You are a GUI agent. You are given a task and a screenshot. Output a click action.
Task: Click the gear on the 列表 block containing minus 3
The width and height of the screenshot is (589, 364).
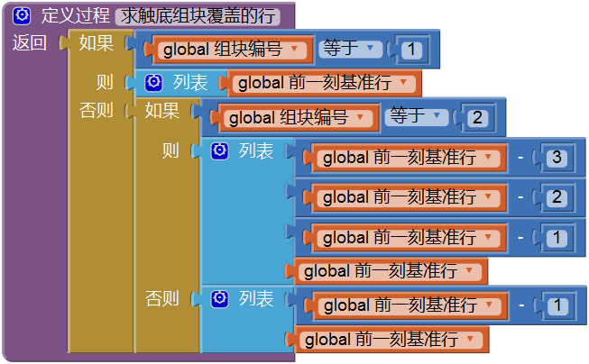[219, 150]
